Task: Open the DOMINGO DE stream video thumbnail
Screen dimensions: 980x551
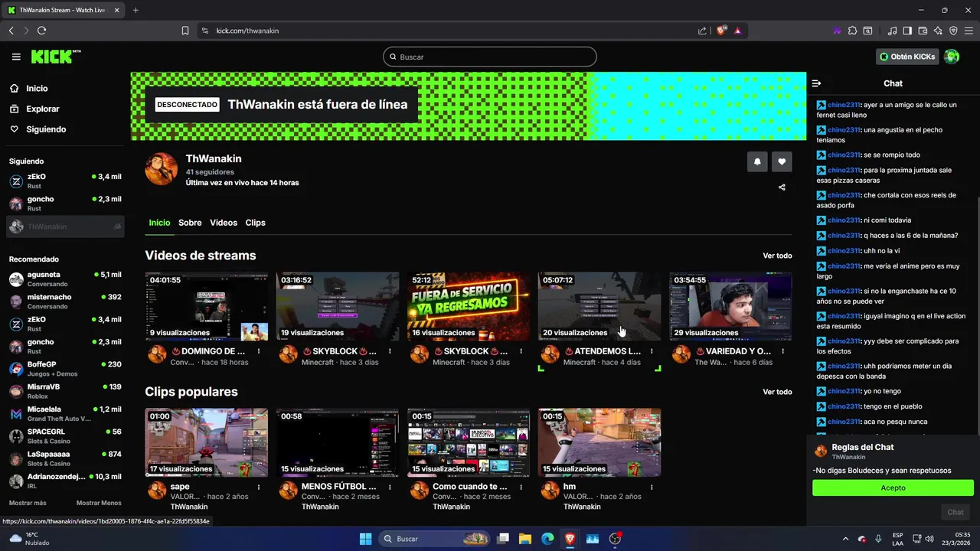Action: pyautogui.click(x=207, y=306)
